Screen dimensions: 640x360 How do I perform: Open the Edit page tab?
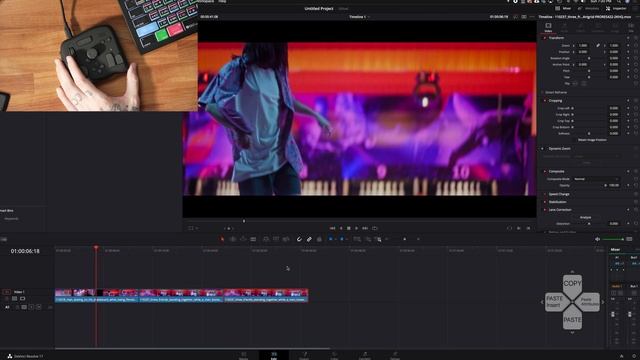pyautogui.click(x=274, y=355)
